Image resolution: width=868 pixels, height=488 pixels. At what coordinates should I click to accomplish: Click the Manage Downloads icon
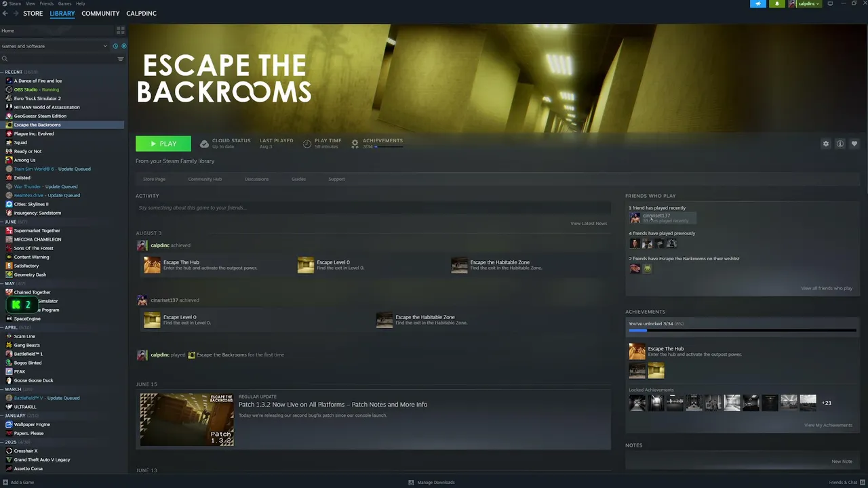[x=411, y=483]
